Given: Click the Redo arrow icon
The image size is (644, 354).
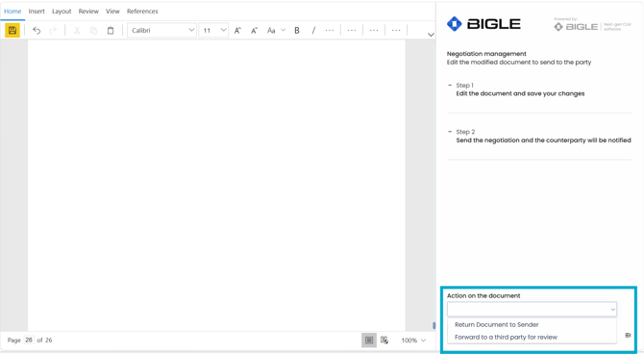Looking at the screenshot, I should coord(53,31).
